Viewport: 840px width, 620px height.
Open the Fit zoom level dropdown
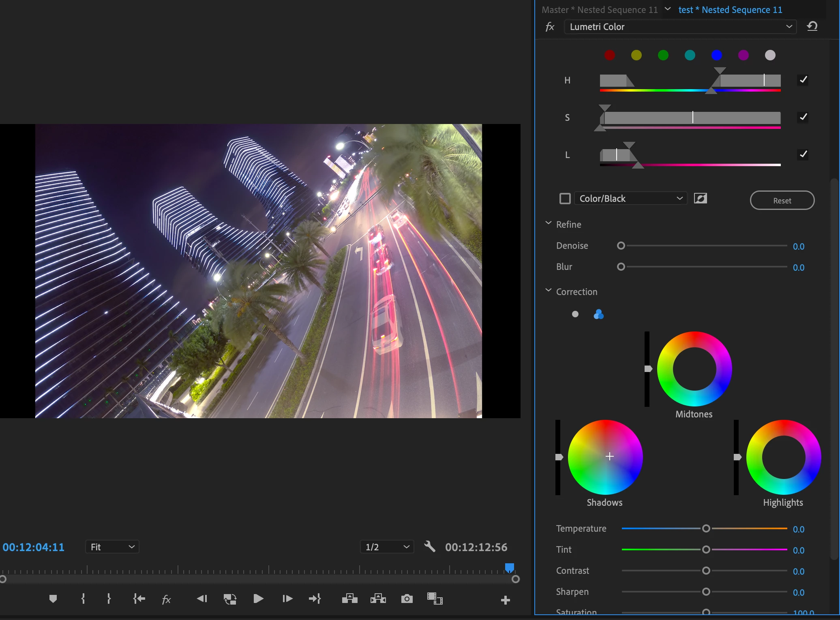[x=112, y=547]
